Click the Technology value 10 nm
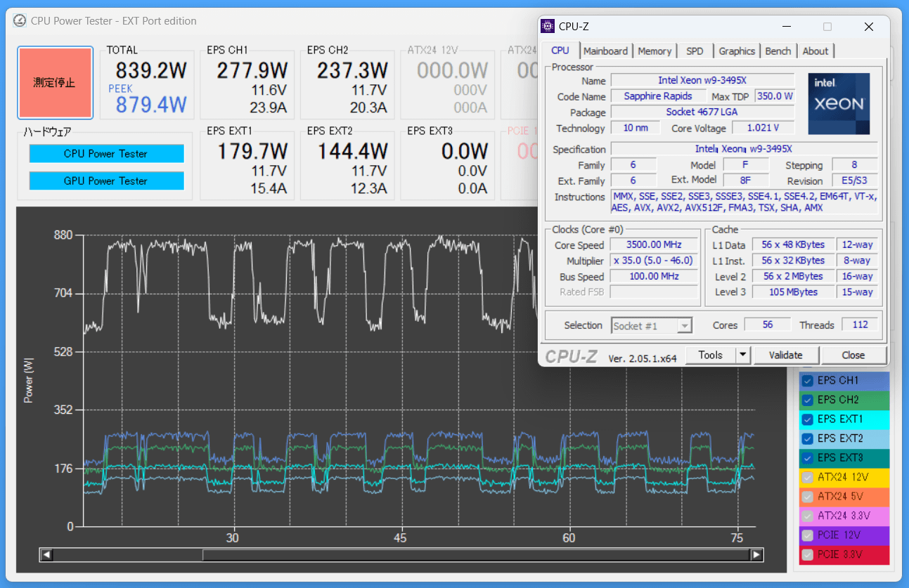Viewport: 909px width, 588px height. pyautogui.click(x=636, y=128)
